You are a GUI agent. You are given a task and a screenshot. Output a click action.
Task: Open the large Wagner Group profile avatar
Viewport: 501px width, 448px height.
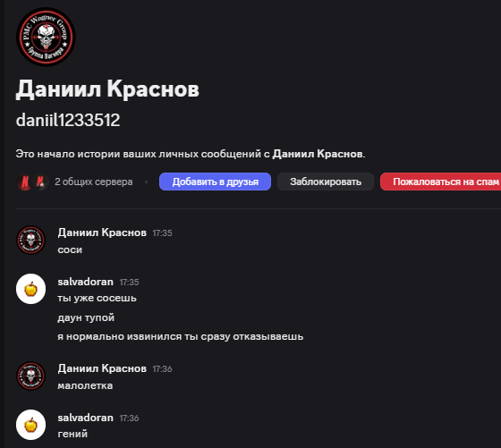[x=46, y=37]
